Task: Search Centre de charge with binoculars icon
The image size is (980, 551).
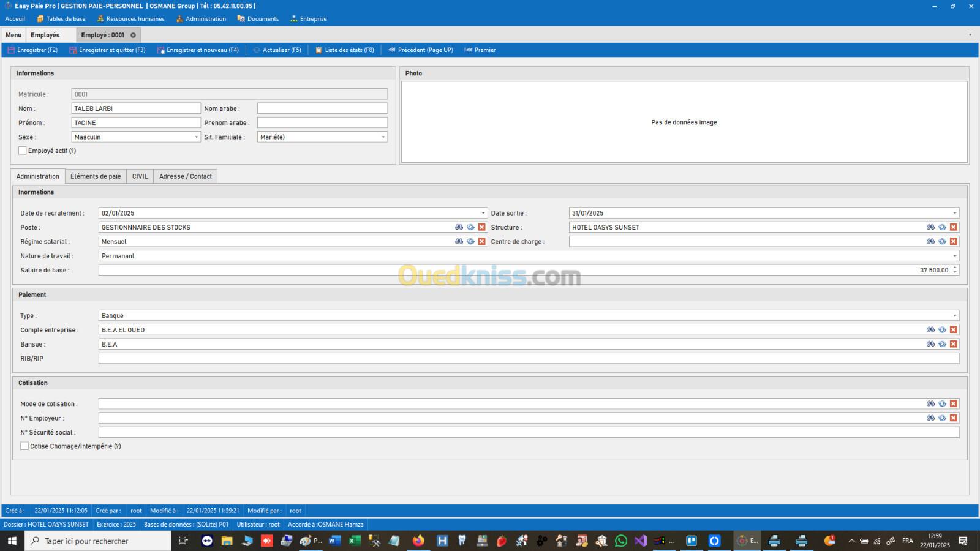Action: click(x=930, y=242)
